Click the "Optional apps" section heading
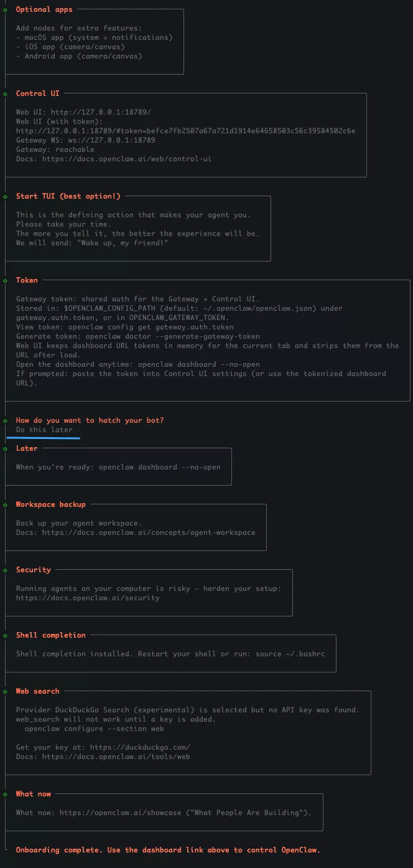This screenshot has height=868, width=413. click(x=44, y=9)
